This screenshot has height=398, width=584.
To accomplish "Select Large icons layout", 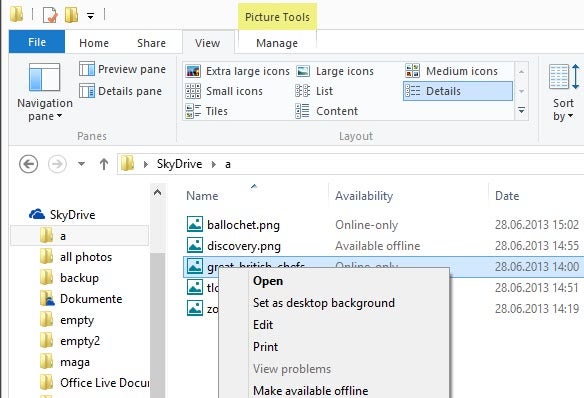I will pos(334,71).
